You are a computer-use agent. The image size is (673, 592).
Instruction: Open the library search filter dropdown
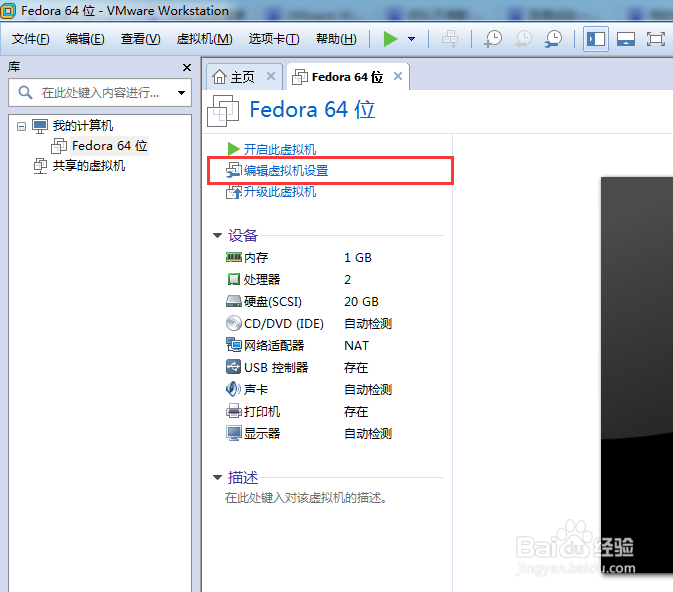pos(182,93)
